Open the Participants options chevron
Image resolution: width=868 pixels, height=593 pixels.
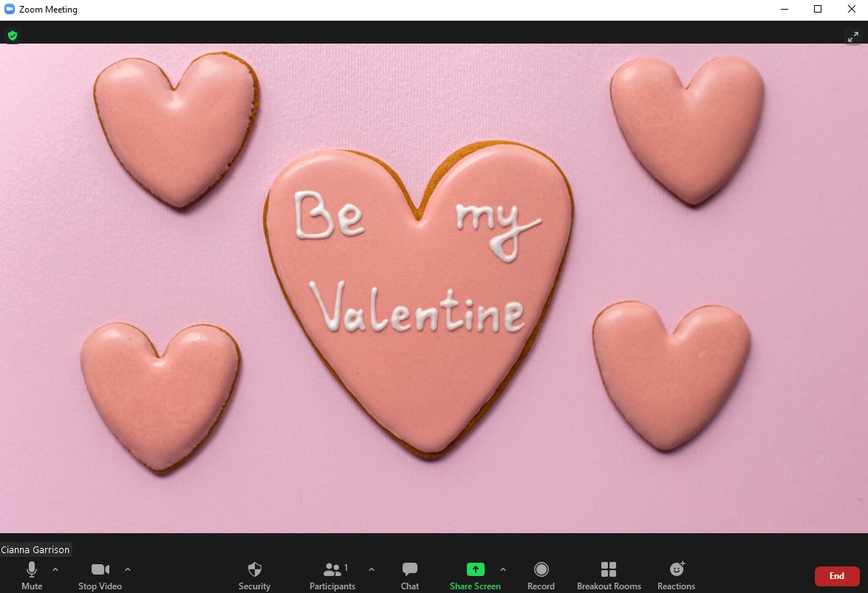[372, 570]
